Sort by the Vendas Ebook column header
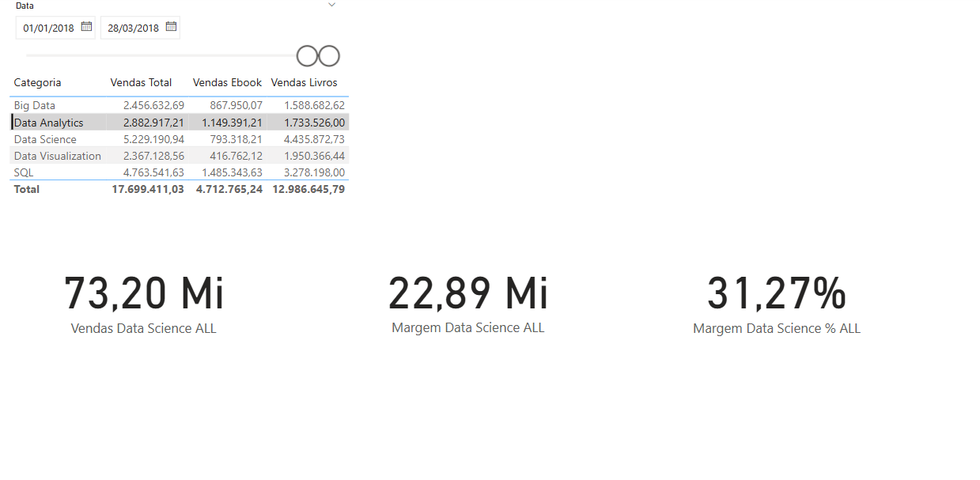 [x=227, y=82]
